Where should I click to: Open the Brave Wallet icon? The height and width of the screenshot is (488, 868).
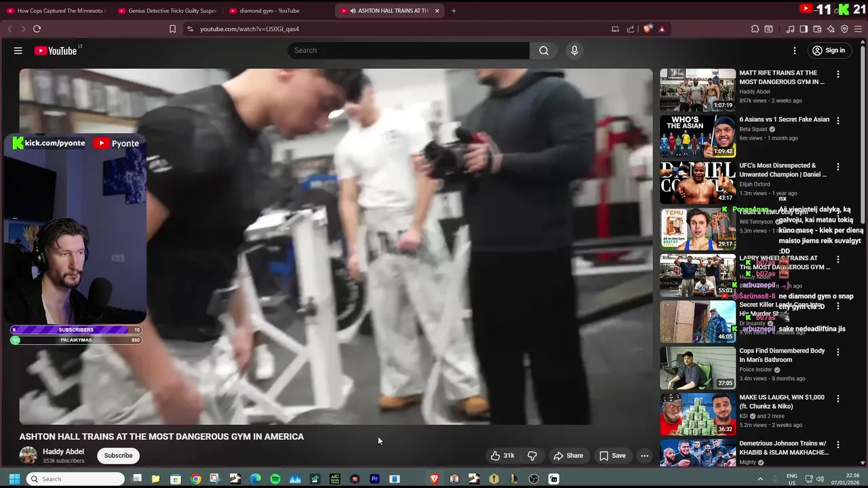pos(817,29)
